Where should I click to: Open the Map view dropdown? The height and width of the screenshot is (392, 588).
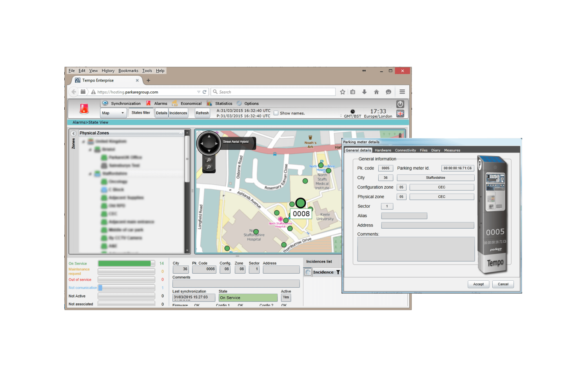(113, 113)
